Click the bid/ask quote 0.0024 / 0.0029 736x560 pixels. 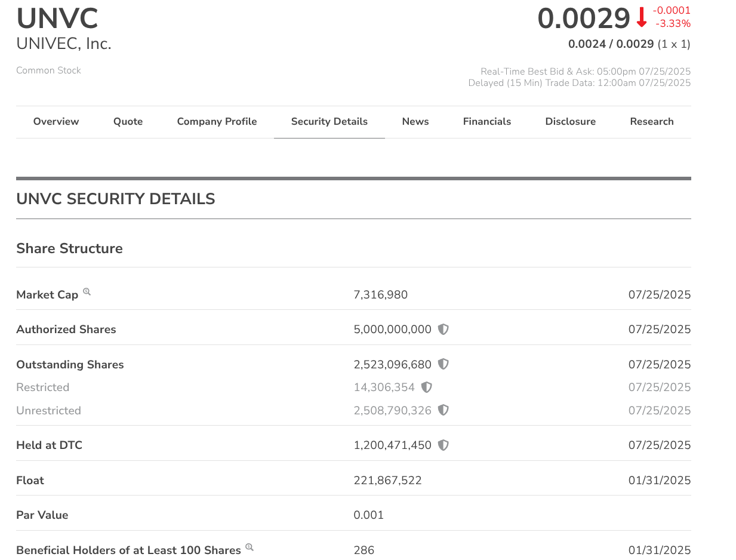click(x=611, y=44)
